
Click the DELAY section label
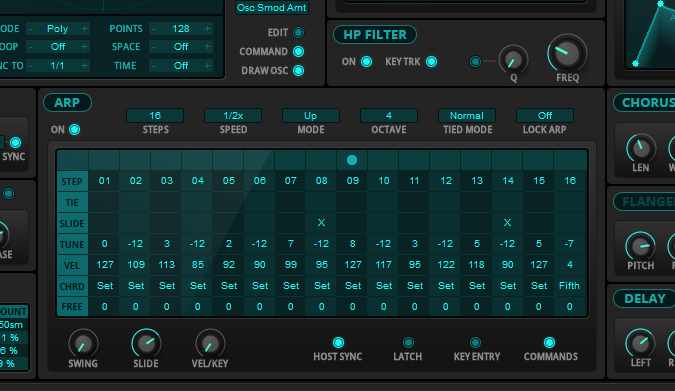[x=645, y=298]
